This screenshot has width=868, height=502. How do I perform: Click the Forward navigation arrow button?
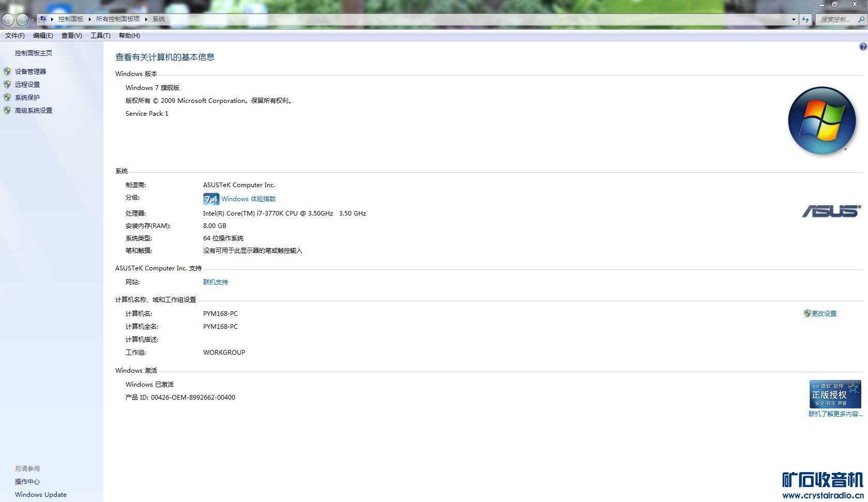coord(22,20)
